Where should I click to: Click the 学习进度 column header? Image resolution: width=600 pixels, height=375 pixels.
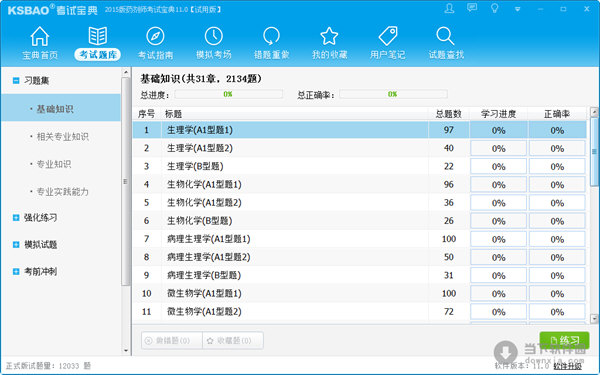[499, 114]
